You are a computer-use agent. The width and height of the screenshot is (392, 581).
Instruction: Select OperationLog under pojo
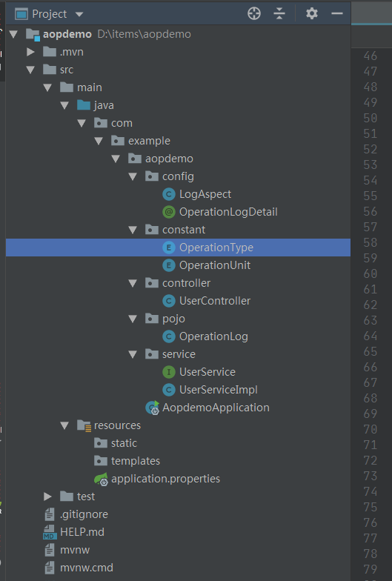tap(213, 336)
